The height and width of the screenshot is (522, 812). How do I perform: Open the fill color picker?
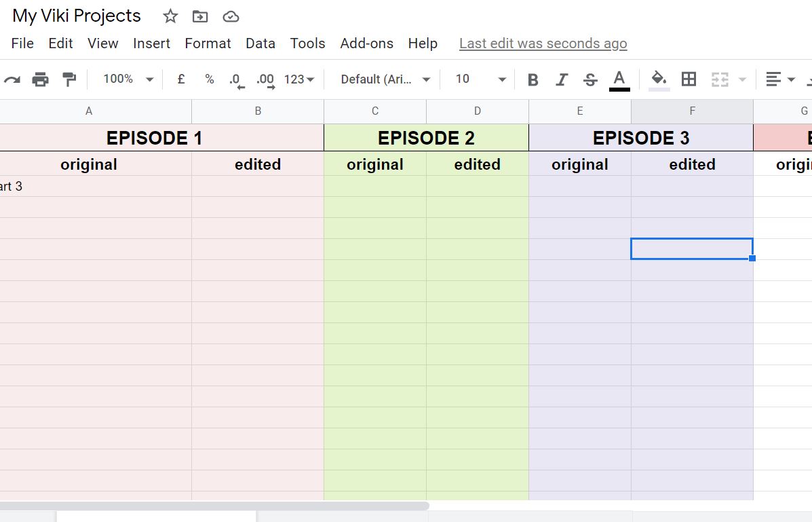tap(659, 79)
